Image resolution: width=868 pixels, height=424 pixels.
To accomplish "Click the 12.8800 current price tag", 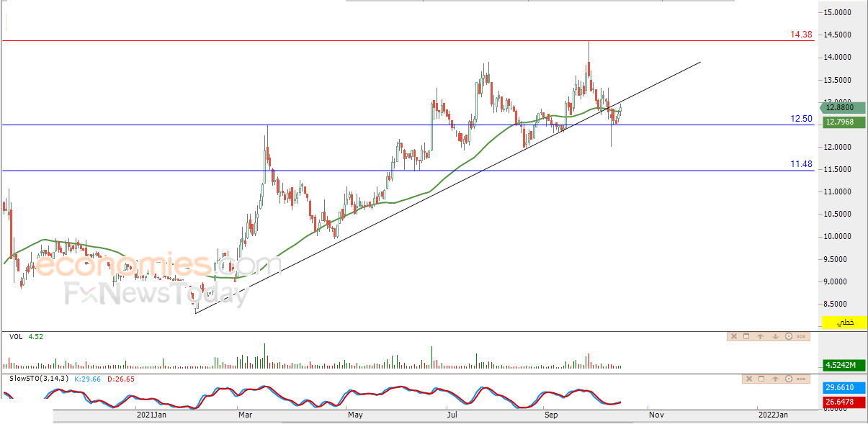I will (x=842, y=107).
